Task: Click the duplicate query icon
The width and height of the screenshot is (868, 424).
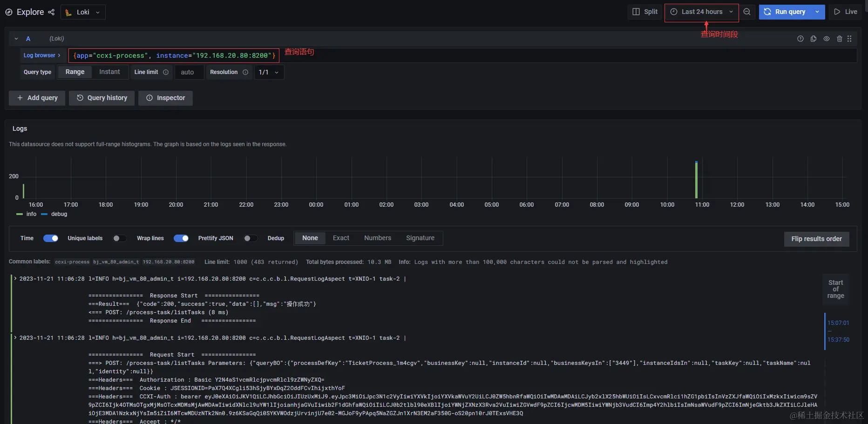Action: 814,39
